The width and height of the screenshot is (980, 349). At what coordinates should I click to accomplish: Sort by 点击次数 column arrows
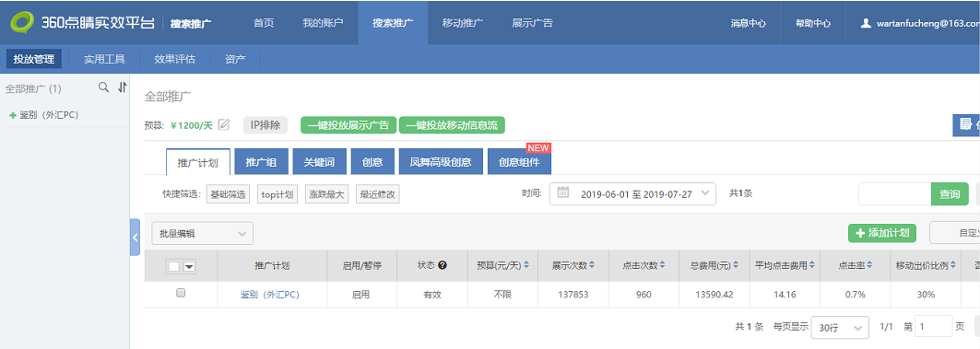pyautogui.click(x=663, y=265)
